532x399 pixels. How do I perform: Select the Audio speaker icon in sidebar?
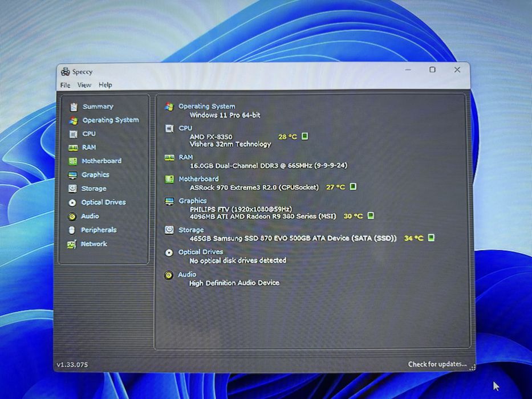72,217
